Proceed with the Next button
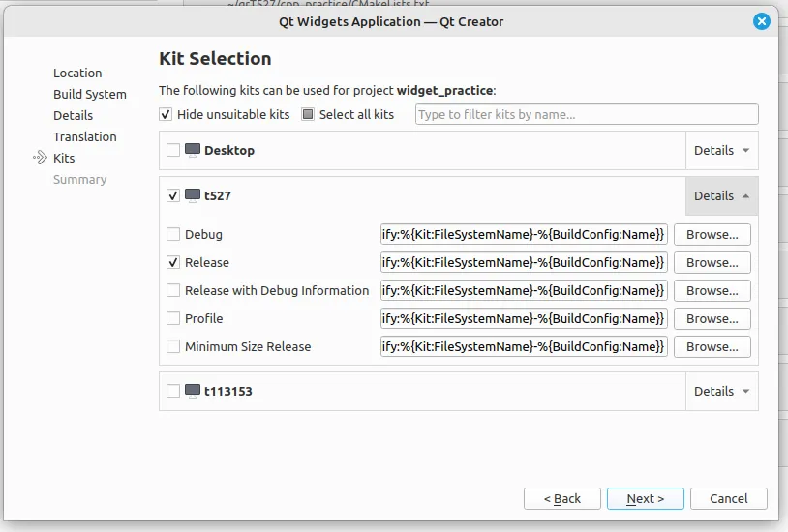788x532 pixels. coord(646,498)
